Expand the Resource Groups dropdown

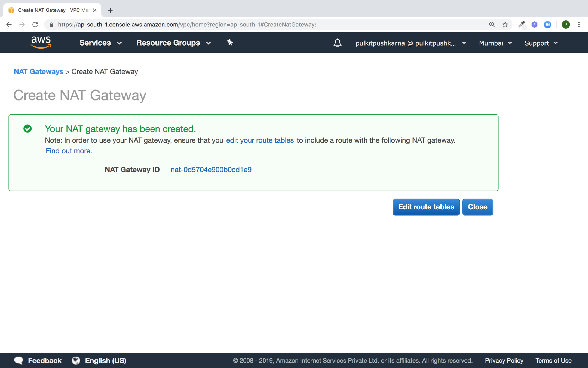tap(173, 43)
